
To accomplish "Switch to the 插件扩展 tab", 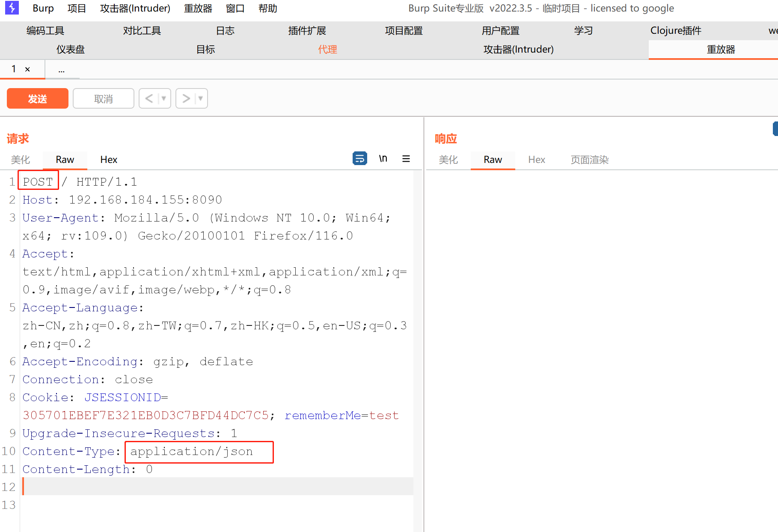I will 307,31.
